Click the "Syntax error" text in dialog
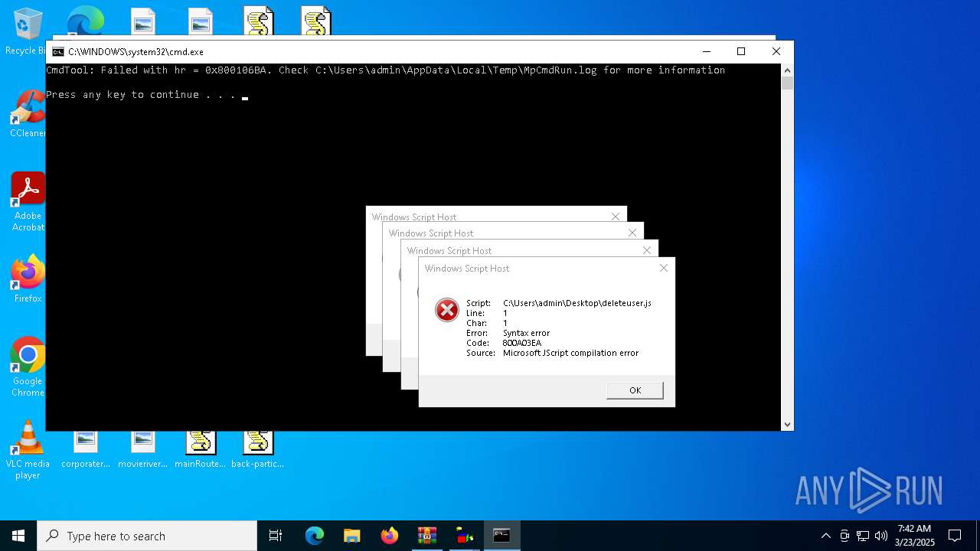 point(526,333)
